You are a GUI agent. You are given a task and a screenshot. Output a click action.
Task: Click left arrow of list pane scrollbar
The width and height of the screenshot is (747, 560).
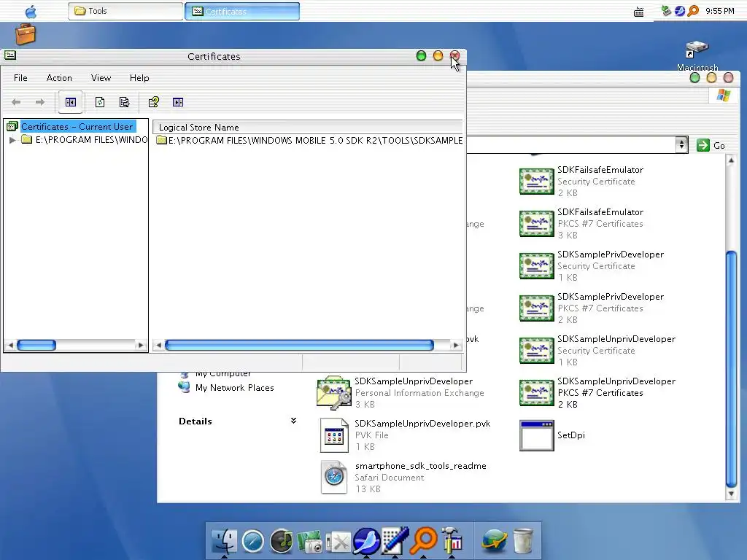pos(158,345)
